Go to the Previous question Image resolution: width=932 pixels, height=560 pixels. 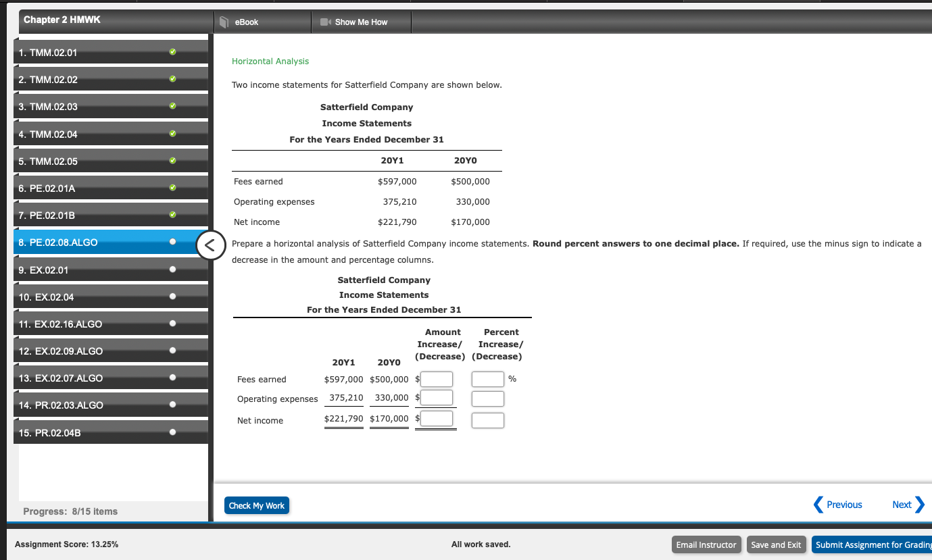tap(838, 505)
